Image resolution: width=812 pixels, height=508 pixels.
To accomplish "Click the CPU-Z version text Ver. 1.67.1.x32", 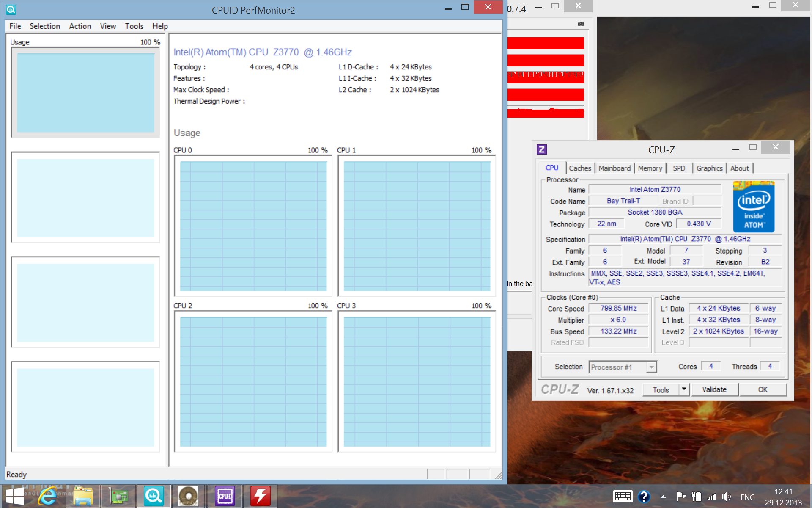I will (610, 391).
